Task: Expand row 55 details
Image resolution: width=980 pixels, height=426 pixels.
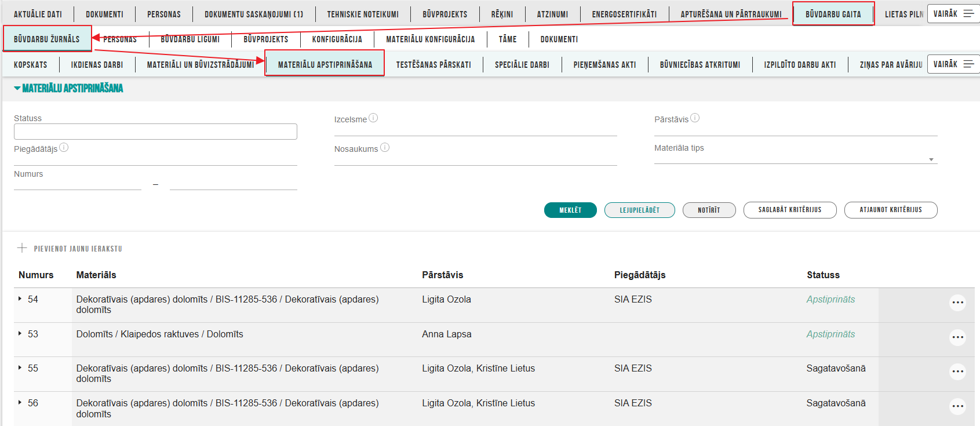Action: (20, 368)
